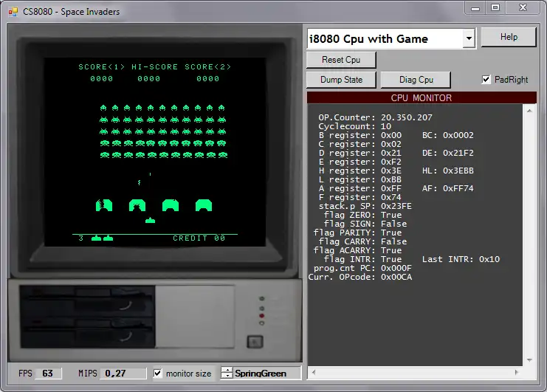Click the HI-SCORE label in the game
This screenshot has height=392, width=547.
[x=154, y=66]
